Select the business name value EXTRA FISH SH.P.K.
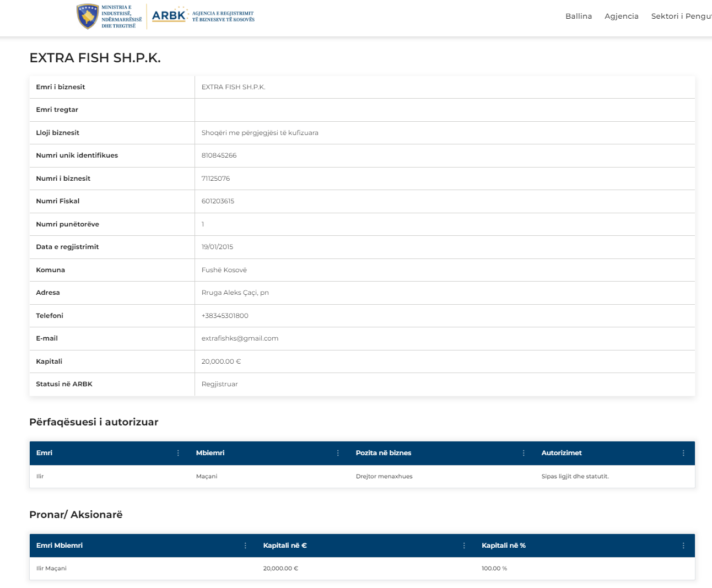The image size is (712, 588). [x=234, y=87]
